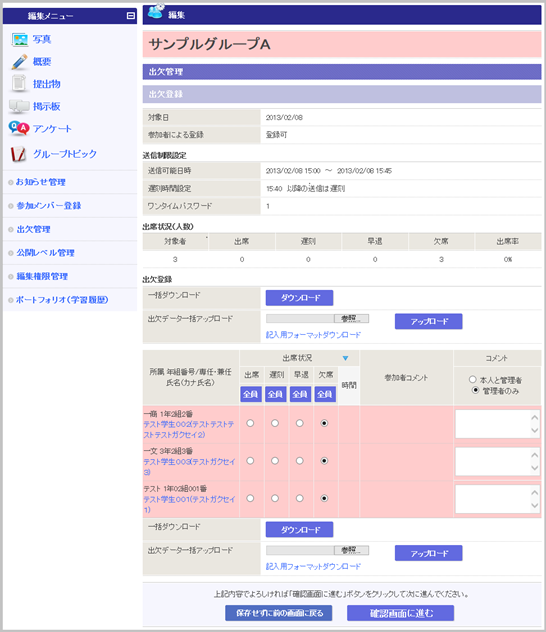Collapse the 編集メニュー panel

(131, 16)
